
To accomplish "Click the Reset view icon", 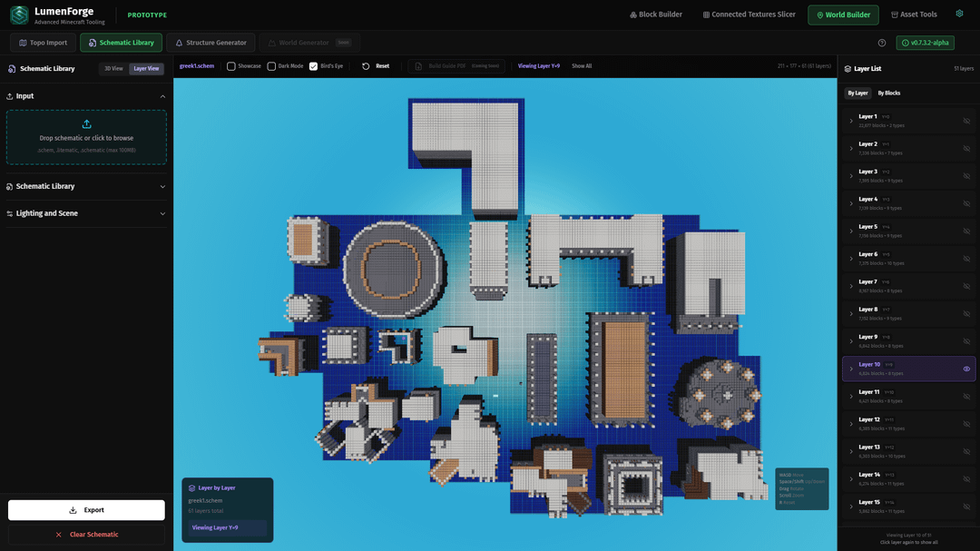I will (x=366, y=66).
